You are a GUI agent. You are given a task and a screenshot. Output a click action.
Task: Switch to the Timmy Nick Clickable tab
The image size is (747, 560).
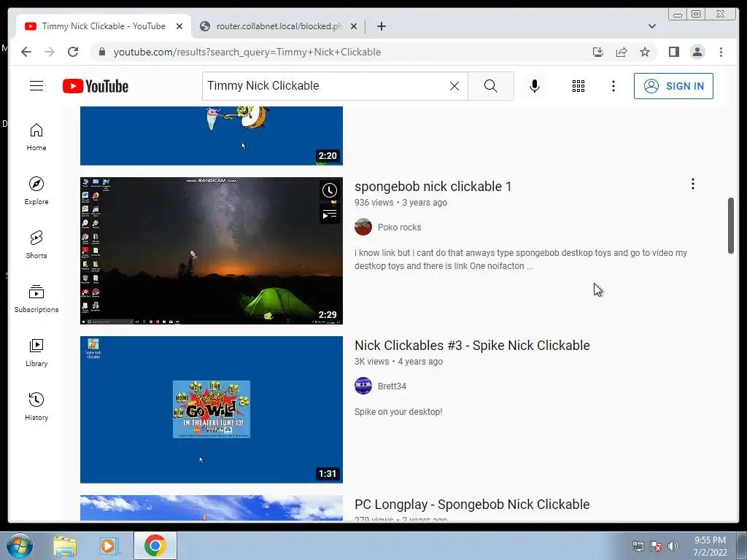coord(104,26)
